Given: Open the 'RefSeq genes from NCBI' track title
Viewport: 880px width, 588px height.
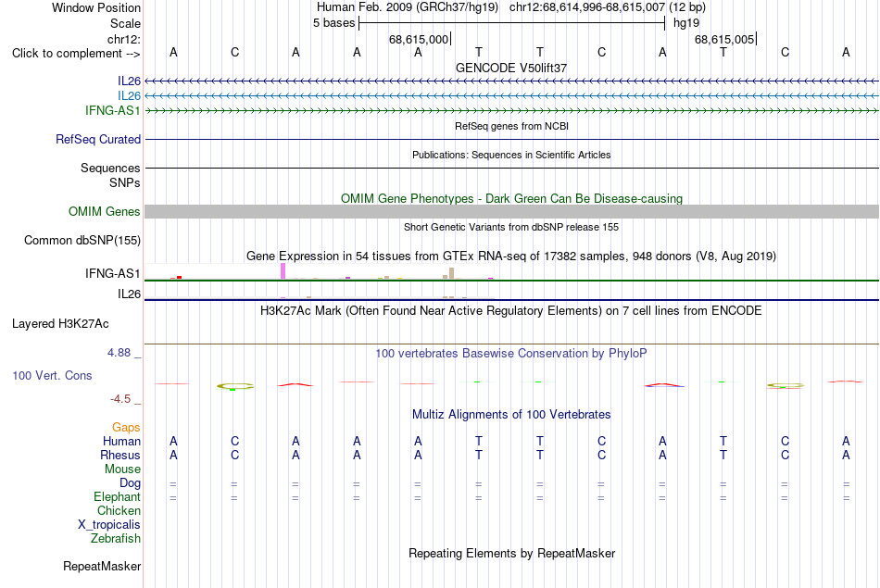Looking at the screenshot, I should [512, 126].
